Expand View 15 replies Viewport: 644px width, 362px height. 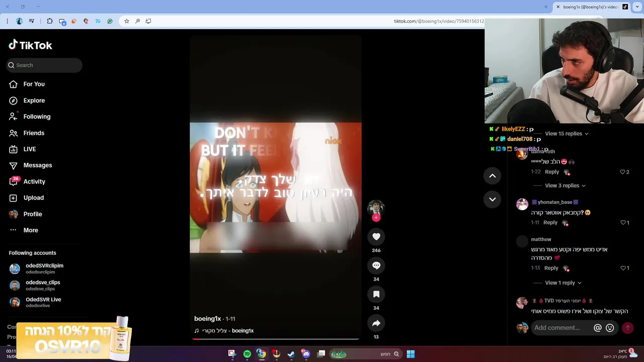pyautogui.click(x=567, y=134)
